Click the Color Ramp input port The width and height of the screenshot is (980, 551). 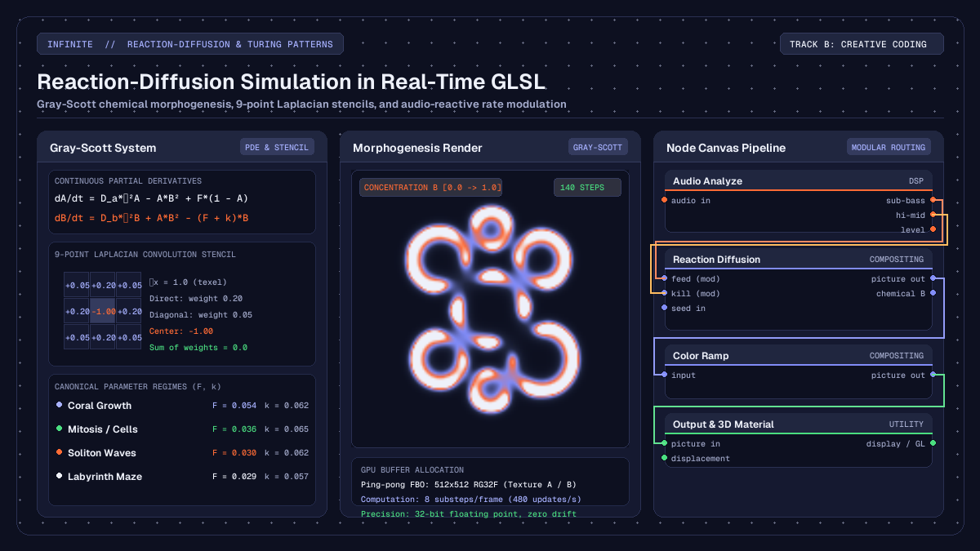tap(665, 375)
